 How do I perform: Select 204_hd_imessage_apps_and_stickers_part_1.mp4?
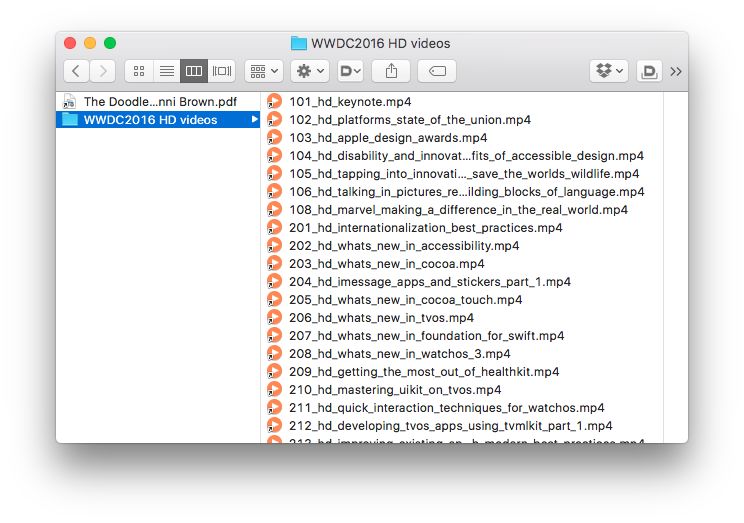463,282
